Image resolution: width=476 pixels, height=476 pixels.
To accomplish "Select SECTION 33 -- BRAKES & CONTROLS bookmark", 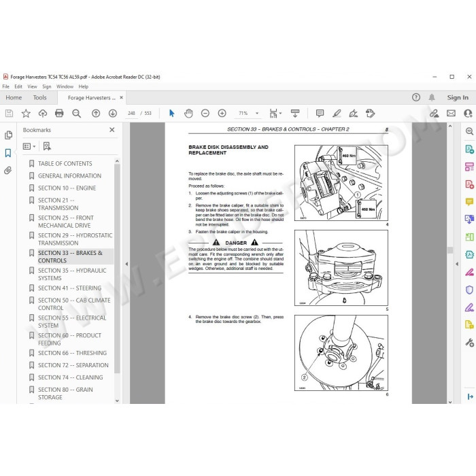I will (70, 257).
